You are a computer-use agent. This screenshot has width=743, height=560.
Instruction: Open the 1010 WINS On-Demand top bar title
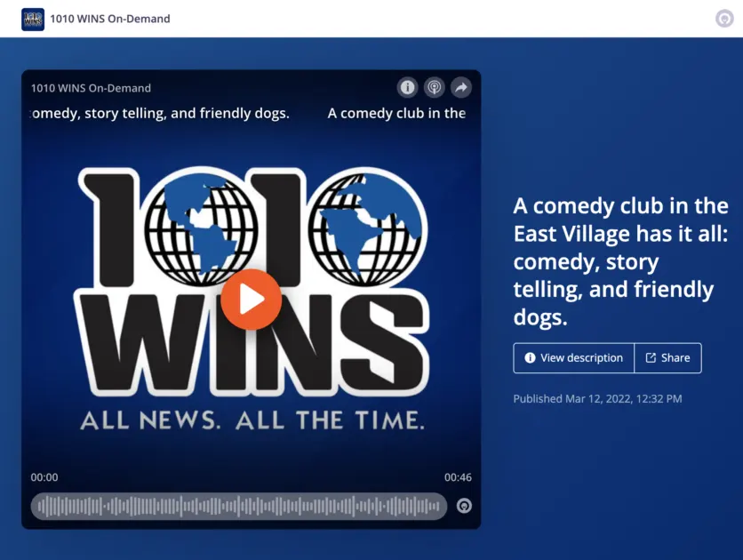point(110,19)
